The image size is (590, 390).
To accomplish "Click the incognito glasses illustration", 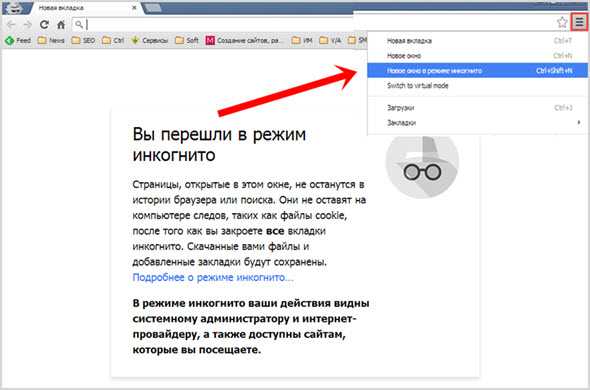I will [x=422, y=166].
